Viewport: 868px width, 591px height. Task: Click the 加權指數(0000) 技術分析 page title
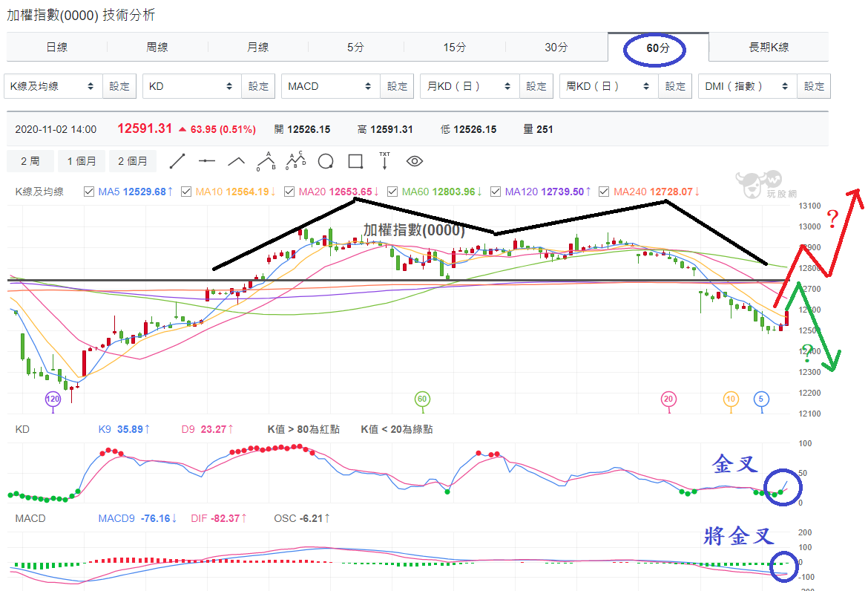click(81, 15)
